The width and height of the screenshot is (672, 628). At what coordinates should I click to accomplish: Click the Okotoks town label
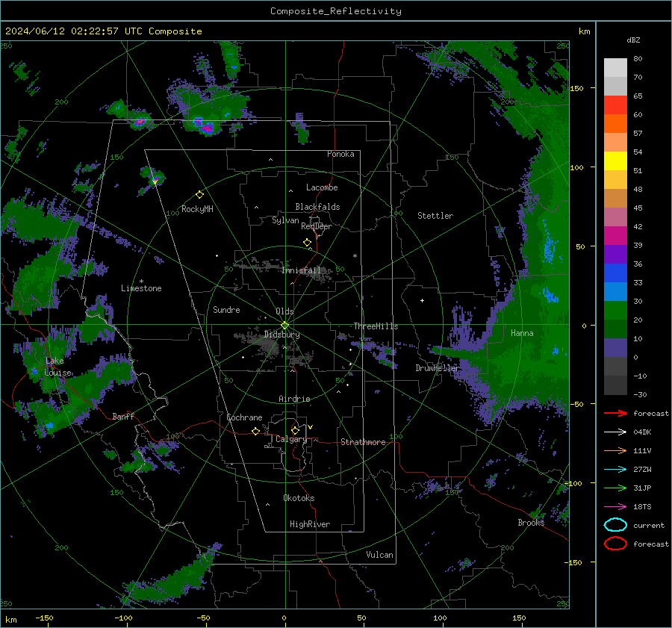pos(299,498)
